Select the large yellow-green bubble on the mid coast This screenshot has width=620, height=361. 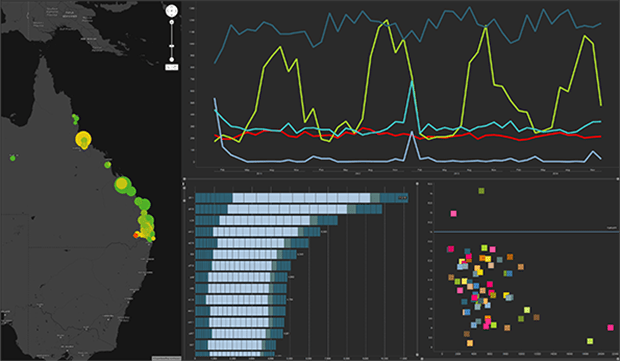pos(122,184)
